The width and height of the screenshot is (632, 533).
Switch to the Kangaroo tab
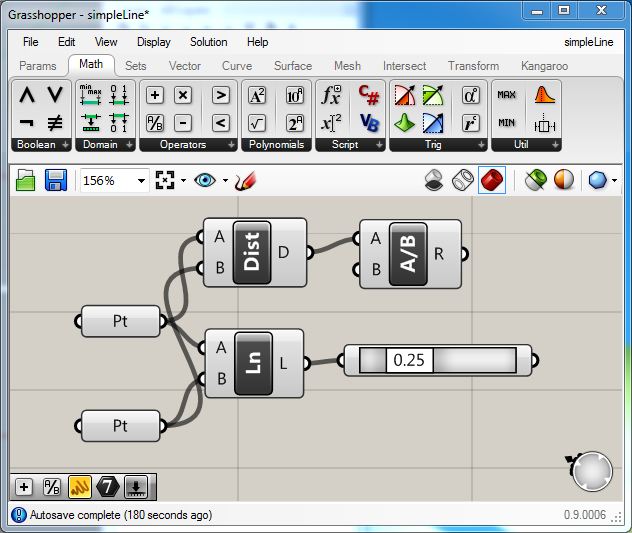544,66
